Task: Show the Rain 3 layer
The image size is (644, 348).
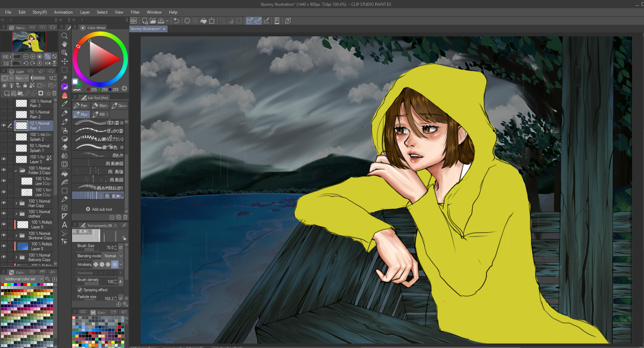Action: coord(4,103)
